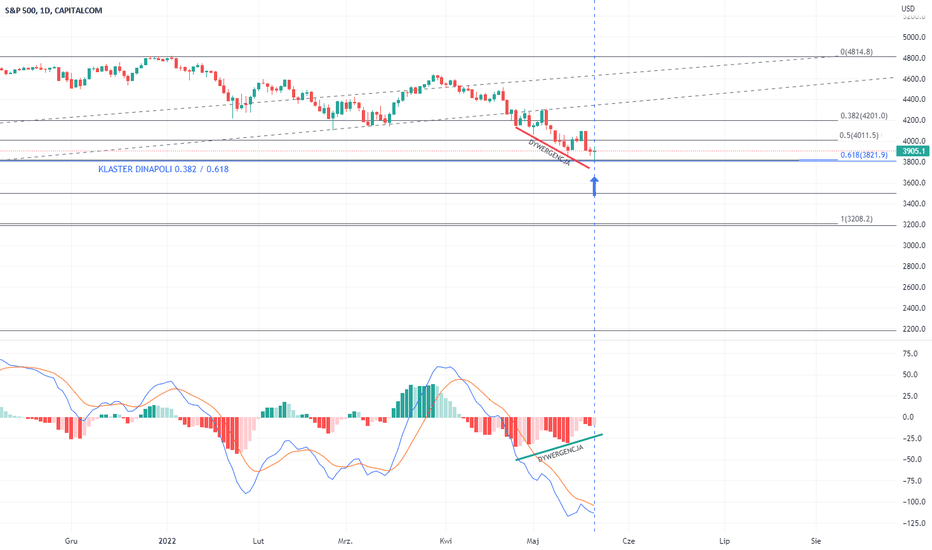The width and height of the screenshot is (932, 550).
Task: Click the 2200.0 price axis label
Action: click(914, 329)
